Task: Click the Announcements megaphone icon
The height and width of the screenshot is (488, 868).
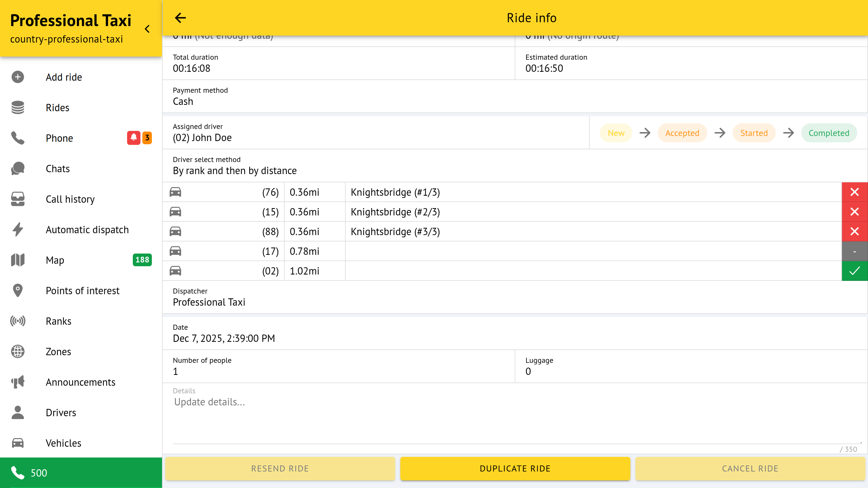Action: point(18,382)
